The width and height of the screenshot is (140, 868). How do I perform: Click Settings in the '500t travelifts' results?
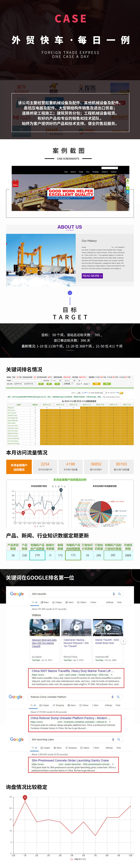click(110, 602)
